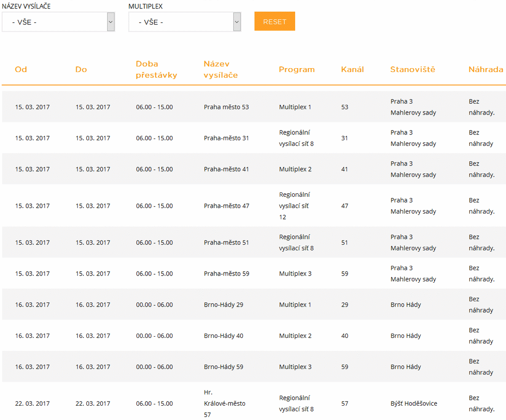The height and width of the screenshot is (420, 506).
Task: Click the Program column header
Action: (x=297, y=70)
